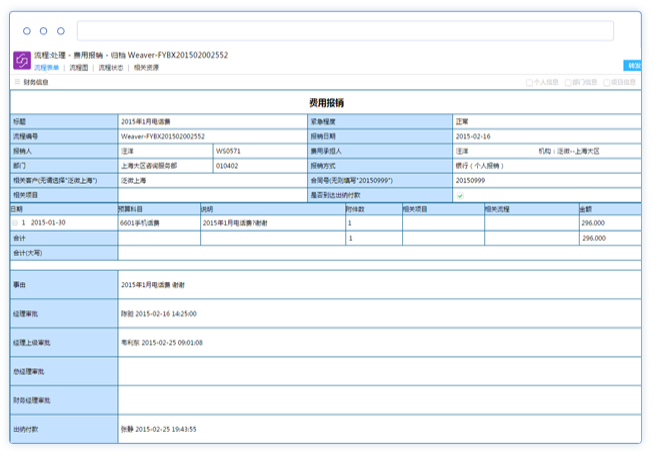The image size is (654, 454).
Task: Select the 部门信息 radio option
Action: tap(568, 82)
